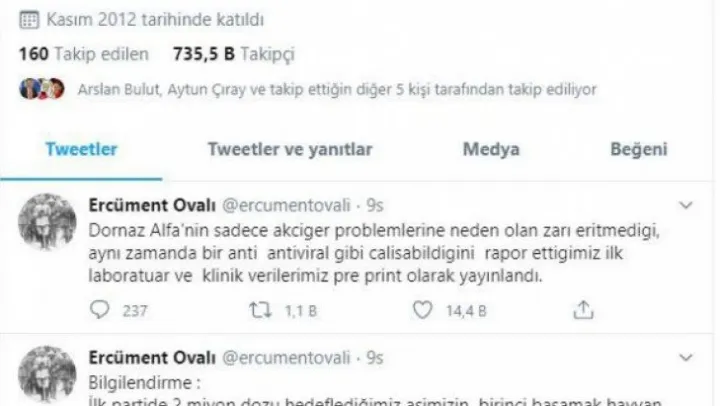Switch to the Tweetler tab
720x406 pixels.
tap(81, 149)
